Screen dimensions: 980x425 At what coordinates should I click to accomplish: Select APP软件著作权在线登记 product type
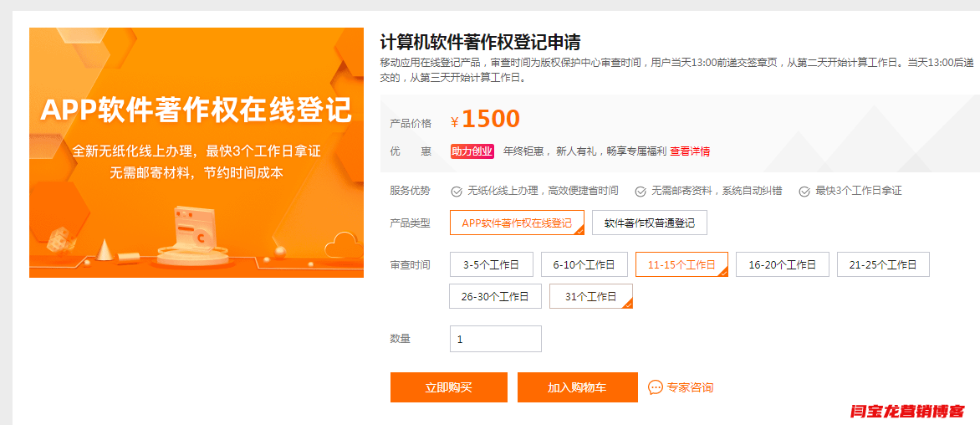(517, 223)
